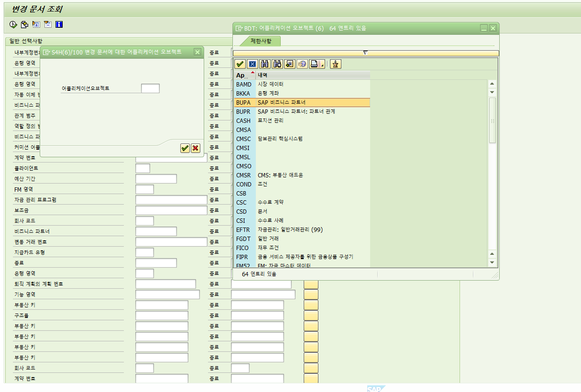
Task: Run the report with the Execute clock icon
Action: click(x=13, y=24)
